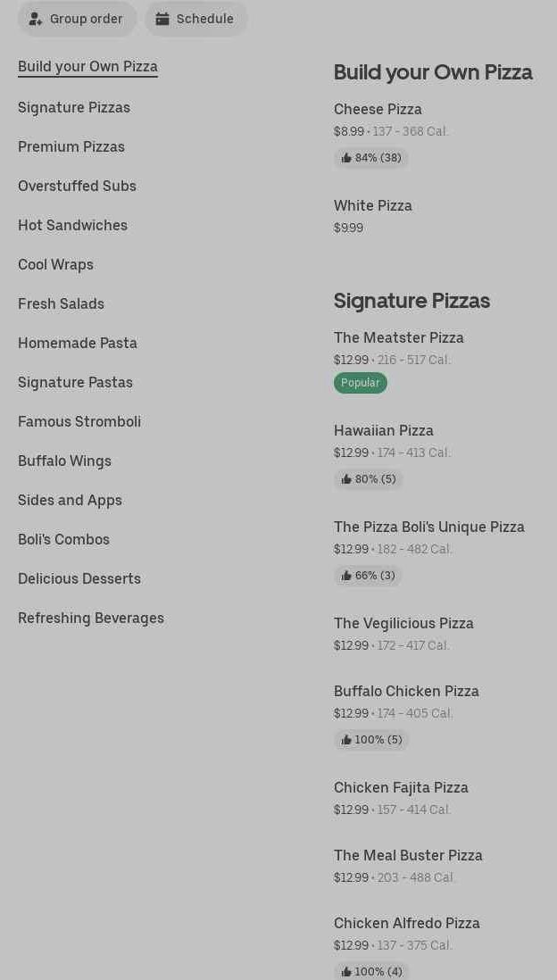The width and height of the screenshot is (557, 980).
Task: Select The Meatster Pizza item
Action: [x=399, y=337]
